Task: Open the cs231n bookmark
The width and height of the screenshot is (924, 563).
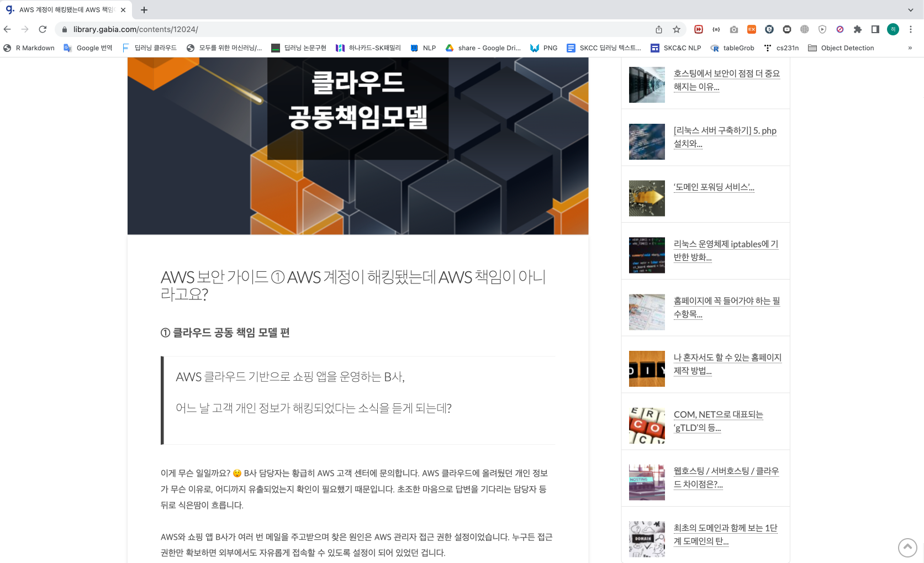Action: point(781,48)
